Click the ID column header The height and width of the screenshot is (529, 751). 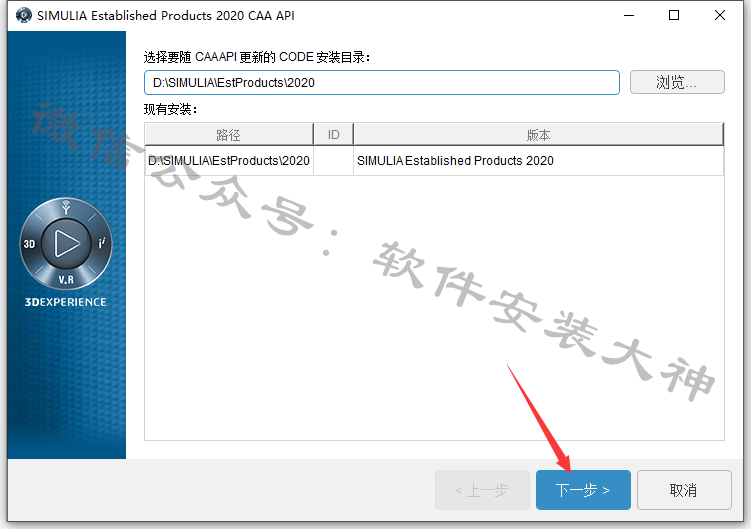pyautogui.click(x=333, y=135)
